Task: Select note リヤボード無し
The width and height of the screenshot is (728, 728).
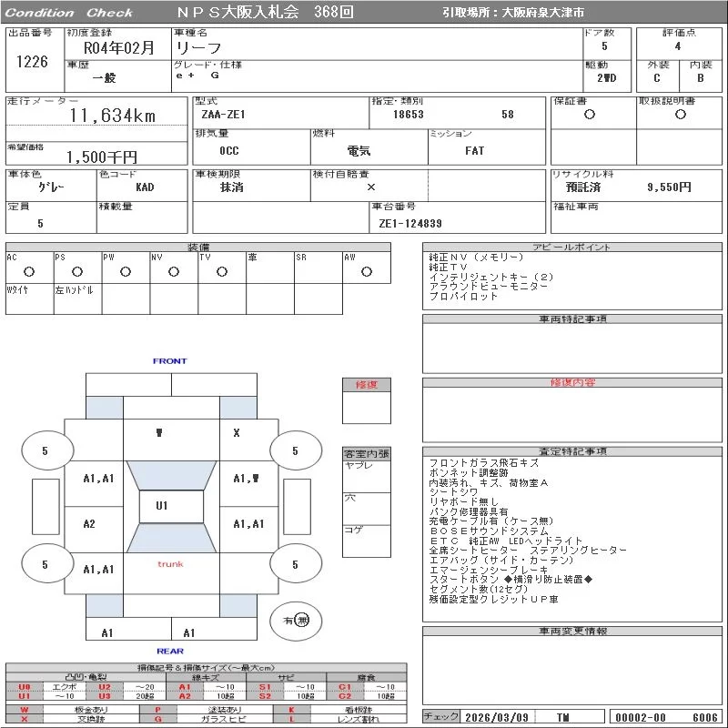Action: tap(463, 502)
